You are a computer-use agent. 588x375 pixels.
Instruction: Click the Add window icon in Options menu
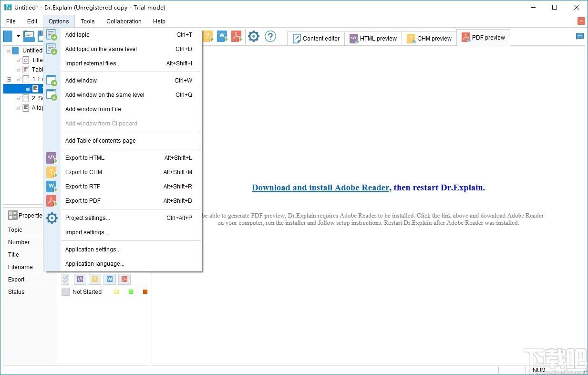[52, 81]
